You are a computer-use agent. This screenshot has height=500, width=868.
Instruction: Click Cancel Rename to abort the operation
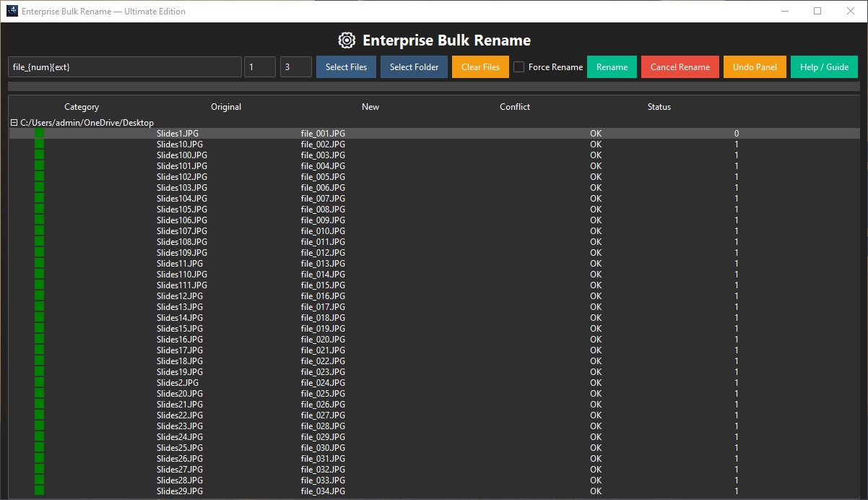tap(680, 66)
